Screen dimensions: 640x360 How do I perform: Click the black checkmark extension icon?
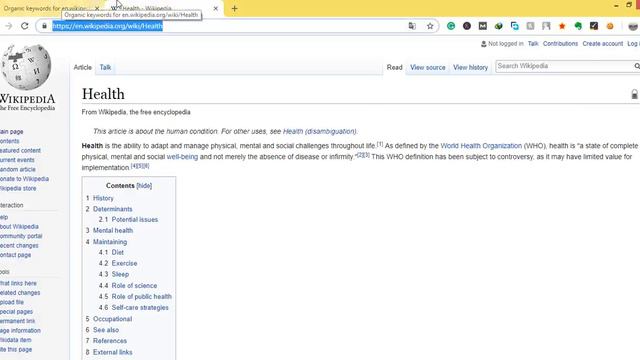pyautogui.click(x=594, y=26)
